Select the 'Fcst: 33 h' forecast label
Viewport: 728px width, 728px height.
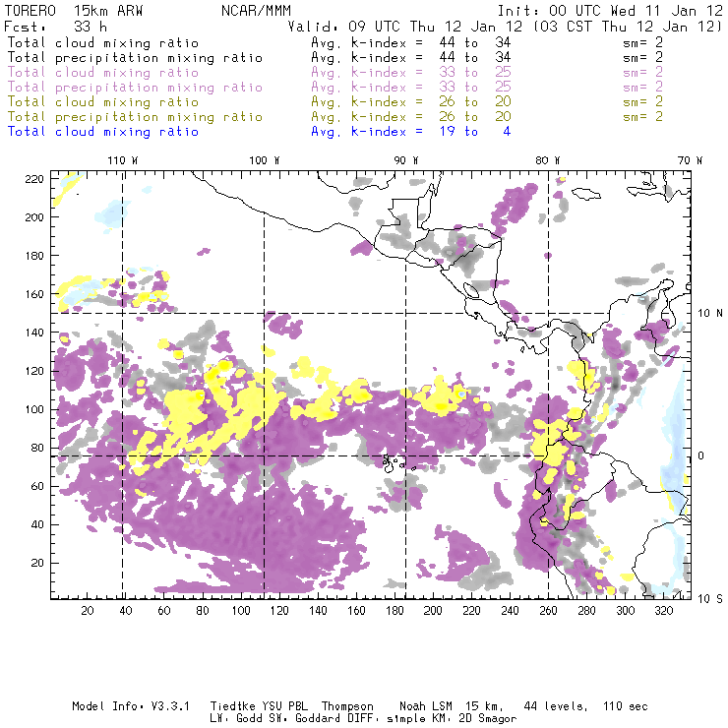tap(56, 27)
